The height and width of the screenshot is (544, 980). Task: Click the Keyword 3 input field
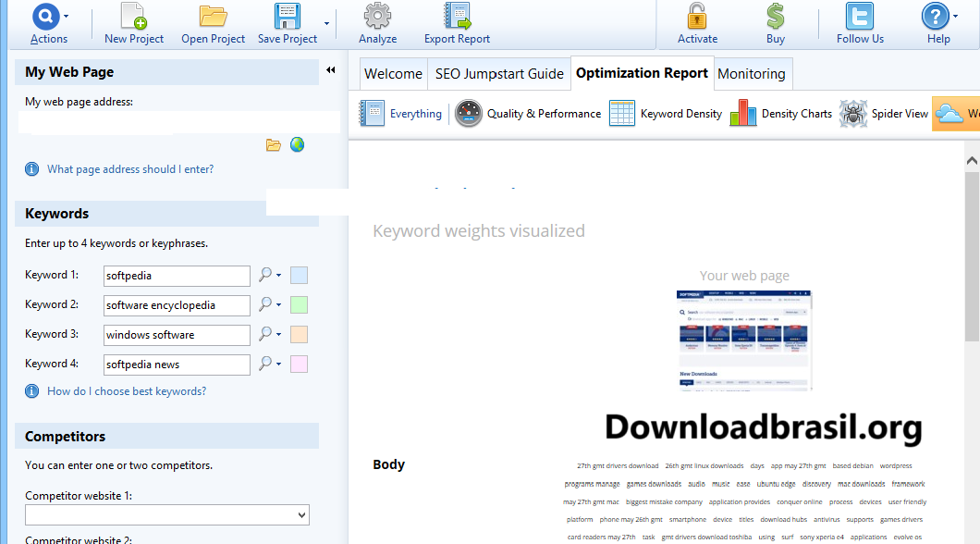pyautogui.click(x=177, y=335)
